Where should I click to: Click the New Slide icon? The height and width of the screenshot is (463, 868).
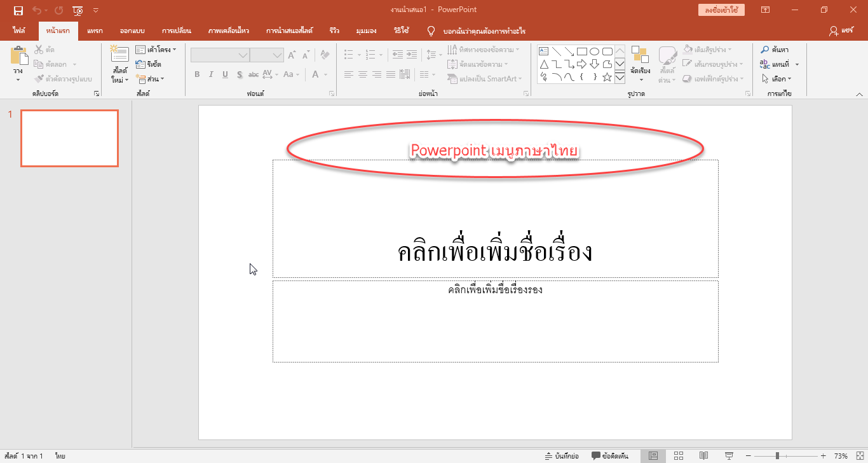[x=119, y=55]
